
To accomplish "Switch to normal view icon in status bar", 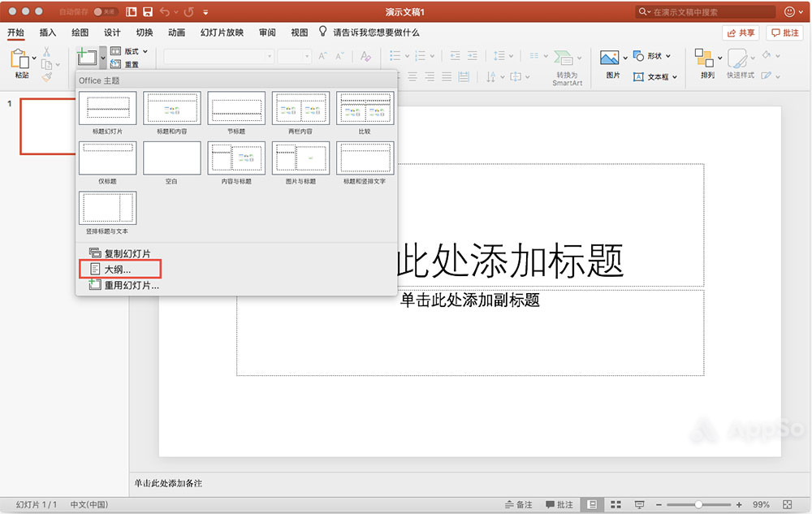I will (x=593, y=504).
